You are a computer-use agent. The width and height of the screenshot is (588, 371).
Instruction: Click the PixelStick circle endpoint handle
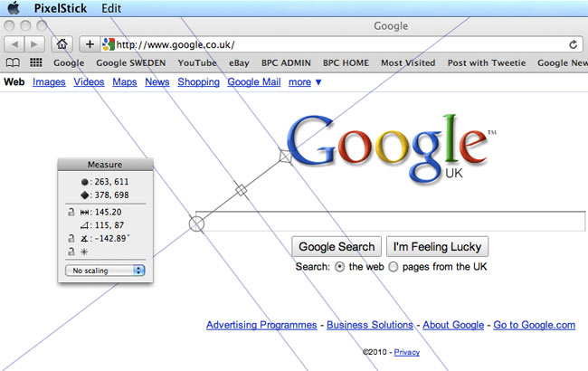point(196,224)
